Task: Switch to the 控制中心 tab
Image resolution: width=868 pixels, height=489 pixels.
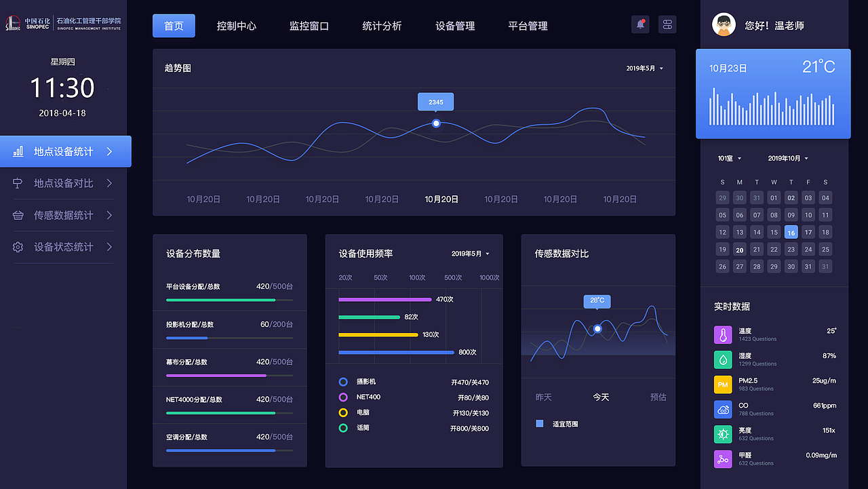Action: click(237, 25)
